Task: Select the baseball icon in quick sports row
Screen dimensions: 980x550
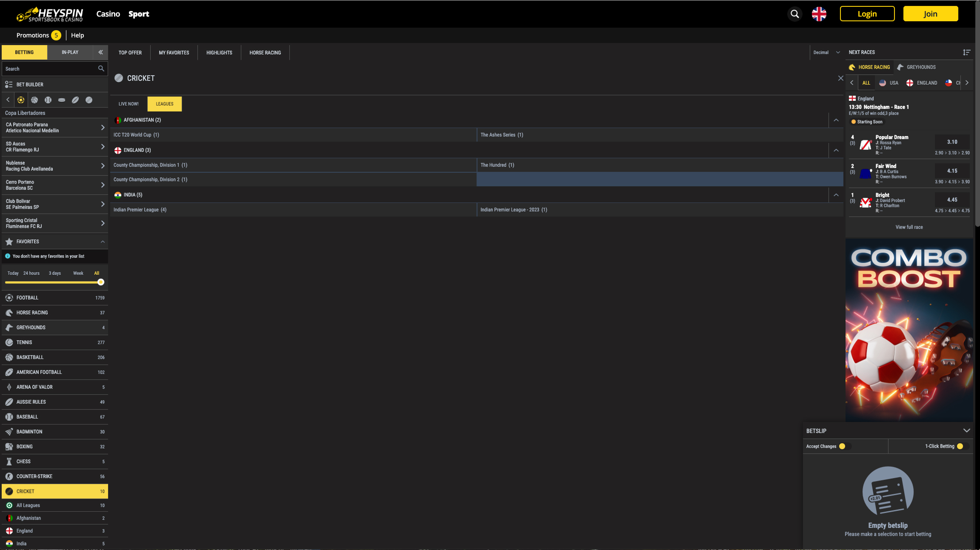Action: pos(48,100)
